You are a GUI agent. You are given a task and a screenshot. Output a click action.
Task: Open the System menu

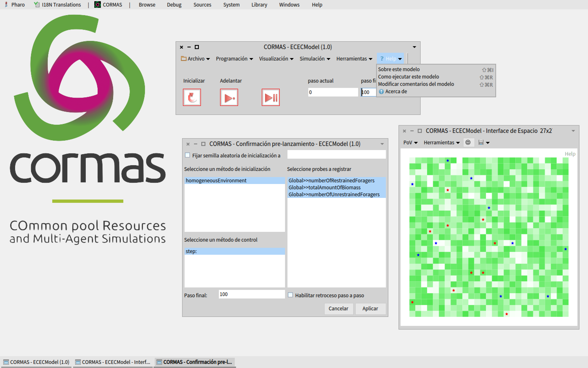pyautogui.click(x=231, y=5)
